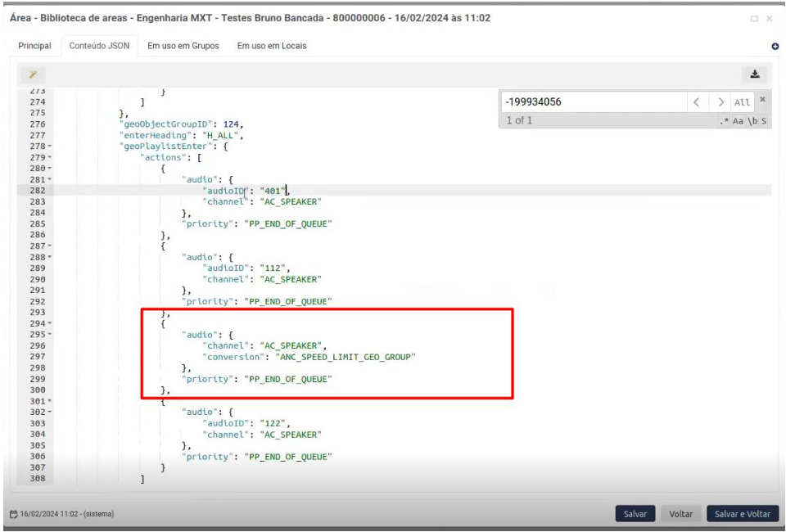Click the download JSON icon
Image resolution: width=786 pixels, height=532 pixels.
coord(754,74)
